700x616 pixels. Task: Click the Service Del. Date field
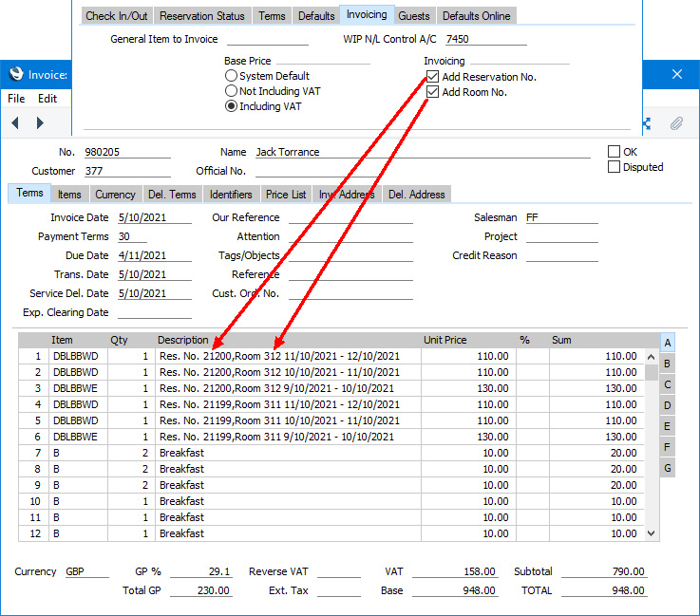[x=155, y=293]
